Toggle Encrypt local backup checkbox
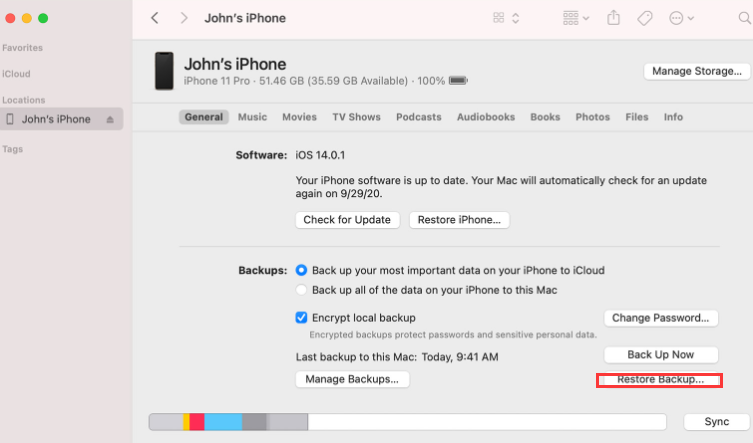This screenshot has width=753, height=443. pos(302,318)
